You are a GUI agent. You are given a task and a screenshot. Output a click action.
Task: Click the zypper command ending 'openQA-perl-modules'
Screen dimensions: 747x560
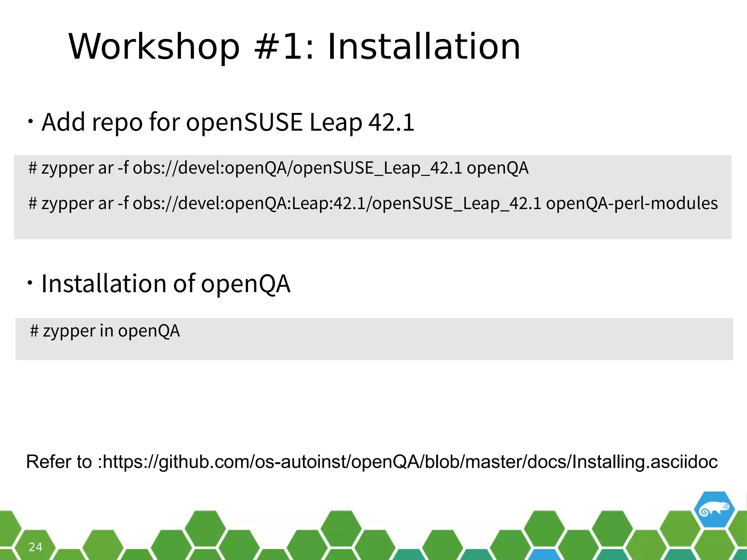[373, 204]
